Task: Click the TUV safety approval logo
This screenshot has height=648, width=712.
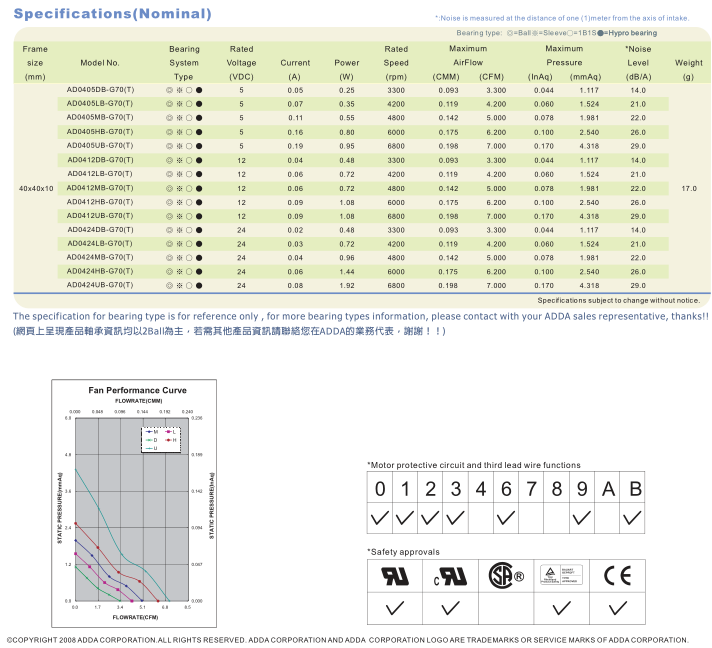Action: pyautogui.click(x=561, y=575)
